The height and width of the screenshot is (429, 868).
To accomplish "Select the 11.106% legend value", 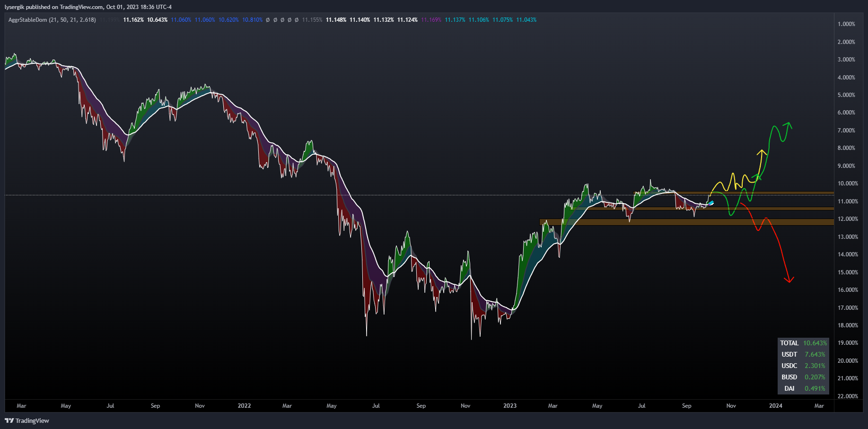I will pos(479,20).
